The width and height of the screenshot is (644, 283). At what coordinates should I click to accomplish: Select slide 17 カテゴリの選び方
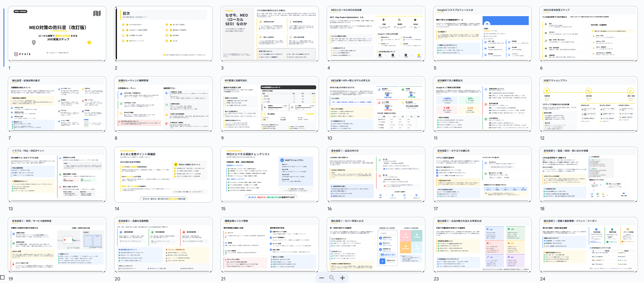482,174
